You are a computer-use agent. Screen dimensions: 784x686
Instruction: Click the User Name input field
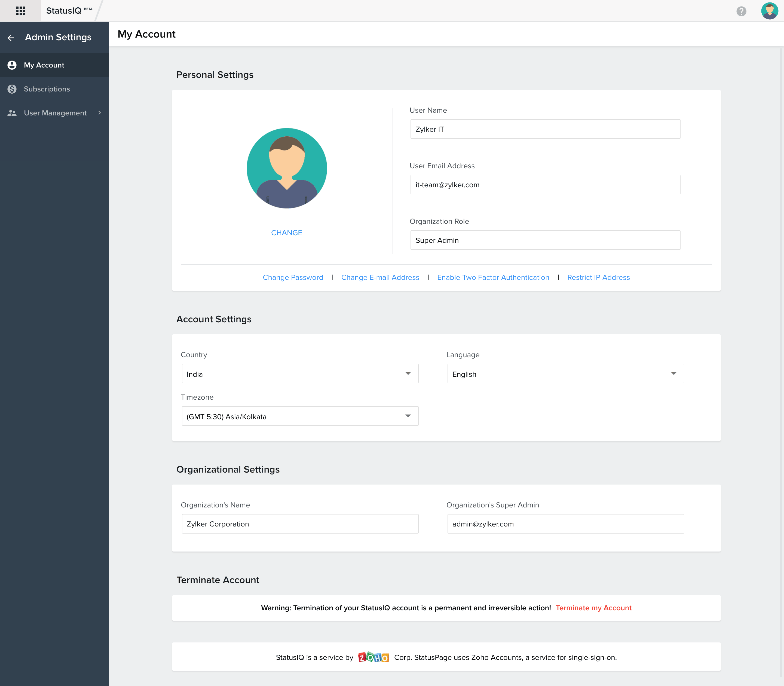[x=545, y=129]
